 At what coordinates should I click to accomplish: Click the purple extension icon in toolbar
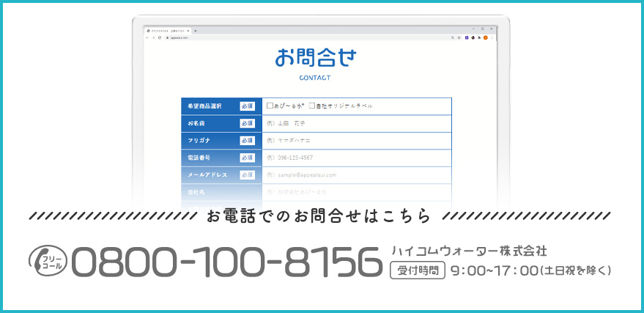point(467,37)
